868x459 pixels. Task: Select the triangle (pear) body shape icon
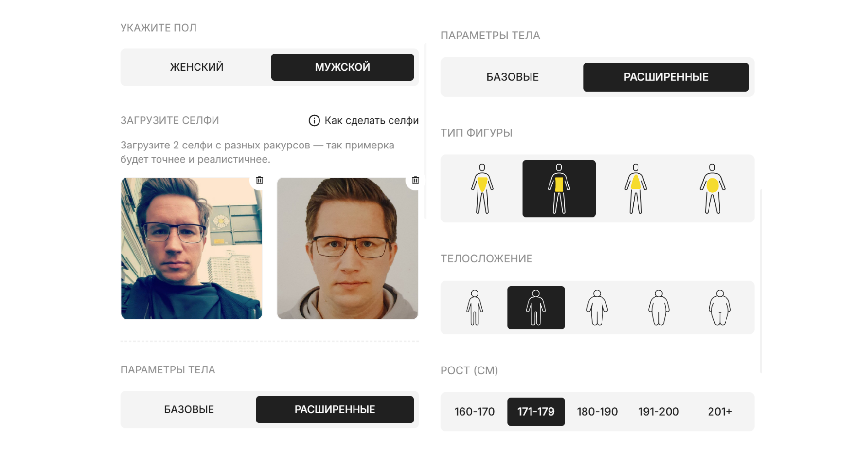point(636,188)
